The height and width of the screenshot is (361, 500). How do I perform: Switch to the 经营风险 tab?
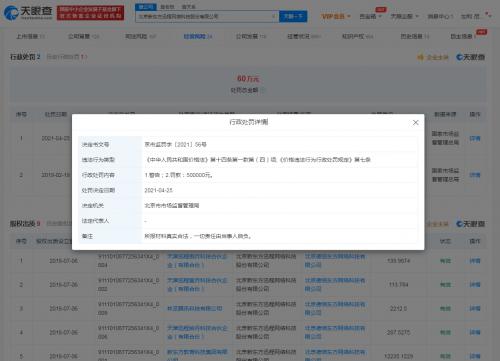(198, 36)
